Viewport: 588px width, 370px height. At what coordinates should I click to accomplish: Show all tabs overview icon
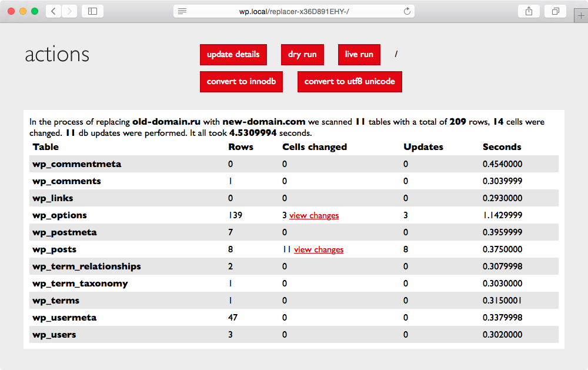point(555,11)
